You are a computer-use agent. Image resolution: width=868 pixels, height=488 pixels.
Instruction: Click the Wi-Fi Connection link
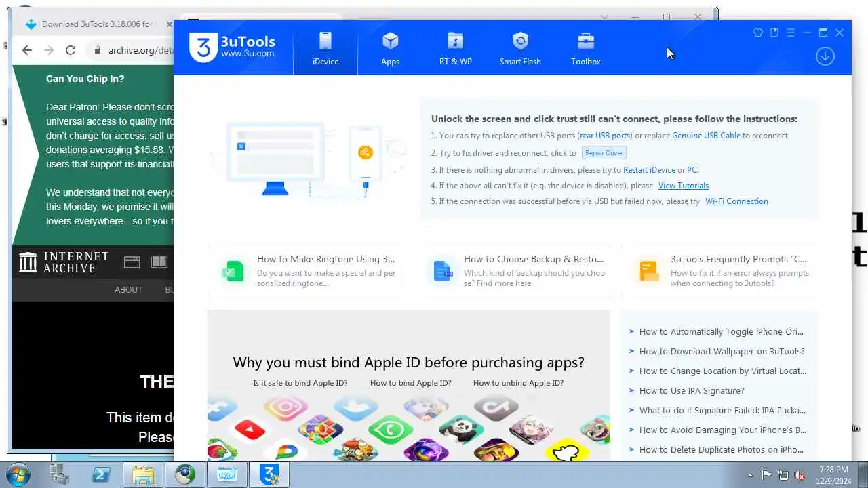click(736, 201)
